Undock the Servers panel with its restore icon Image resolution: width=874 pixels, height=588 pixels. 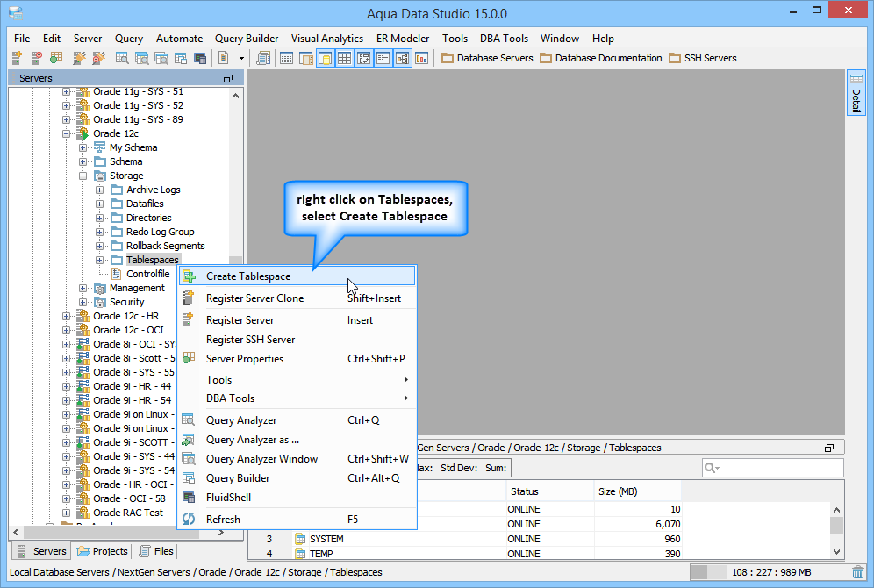tap(227, 79)
